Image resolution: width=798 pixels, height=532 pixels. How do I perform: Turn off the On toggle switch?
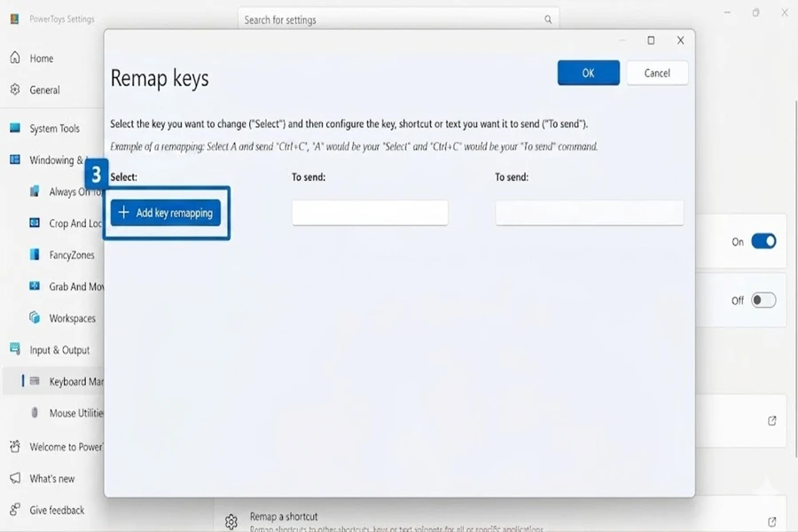pyautogui.click(x=763, y=241)
